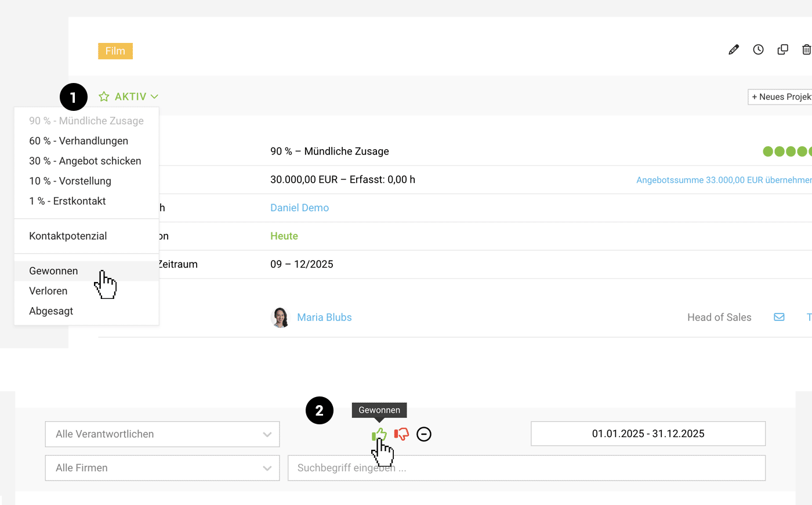Expand the AKTIV status dropdown

click(136, 97)
